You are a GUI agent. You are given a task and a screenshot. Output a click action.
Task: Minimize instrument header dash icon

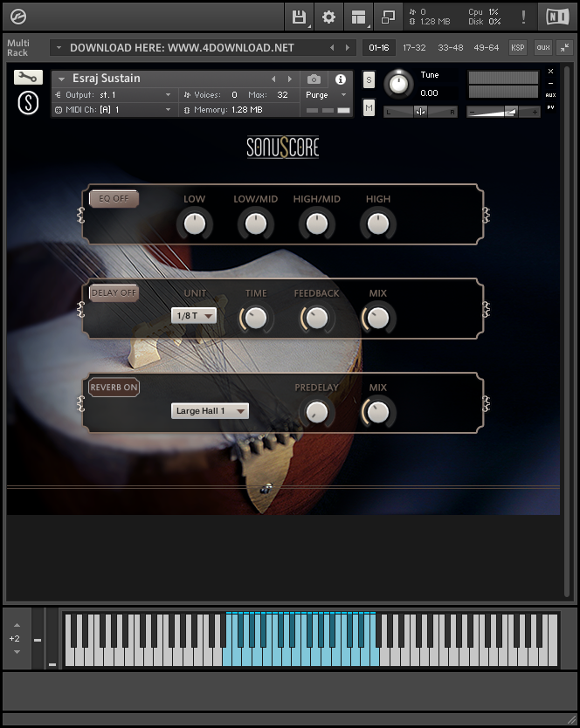click(550, 83)
